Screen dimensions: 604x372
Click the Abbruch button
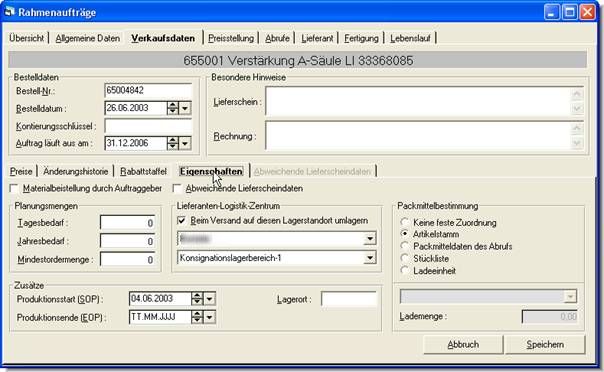463,344
